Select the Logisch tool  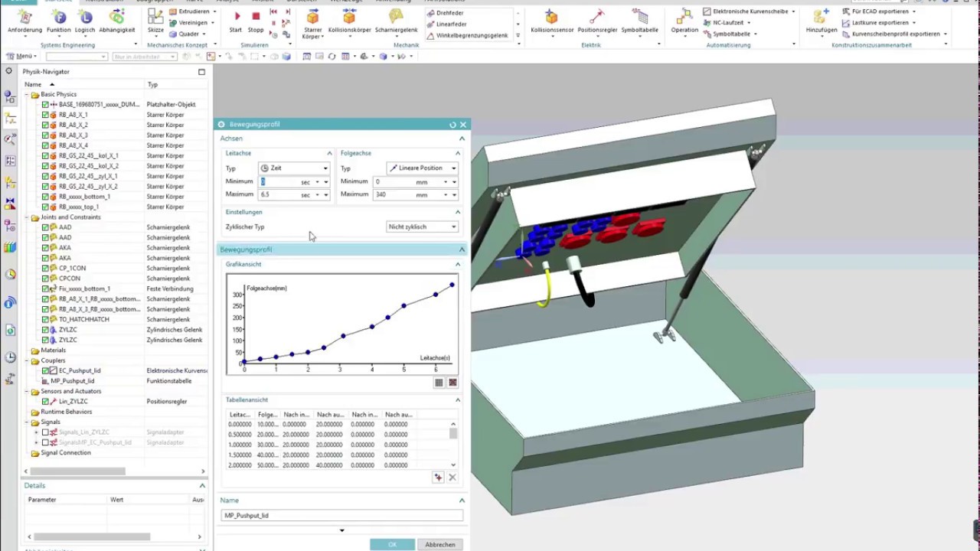click(85, 21)
